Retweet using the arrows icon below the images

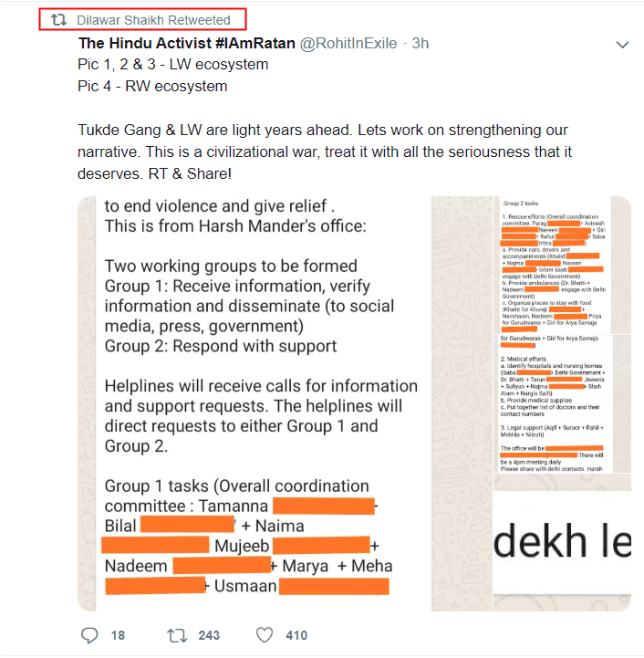177,635
